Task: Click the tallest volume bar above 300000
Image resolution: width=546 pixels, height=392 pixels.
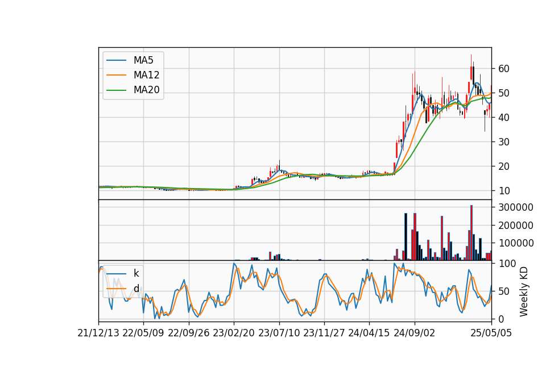Action: tap(471, 233)
